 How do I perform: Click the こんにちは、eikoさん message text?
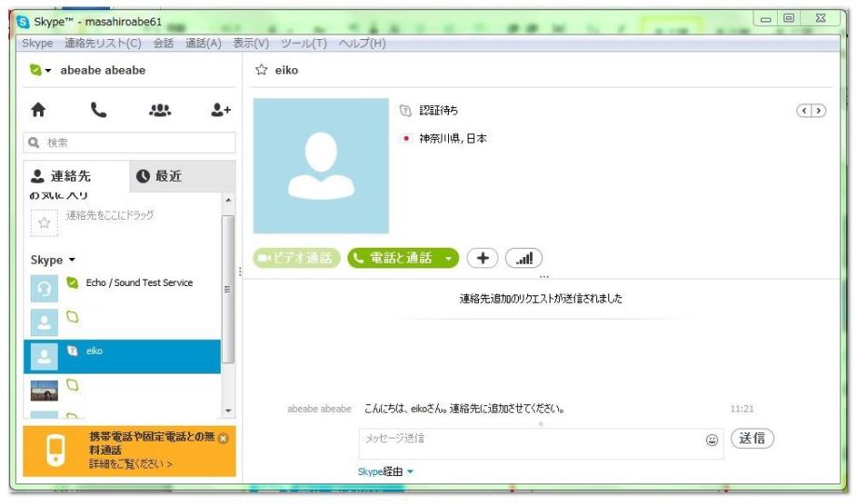click(x=464, y=408)
